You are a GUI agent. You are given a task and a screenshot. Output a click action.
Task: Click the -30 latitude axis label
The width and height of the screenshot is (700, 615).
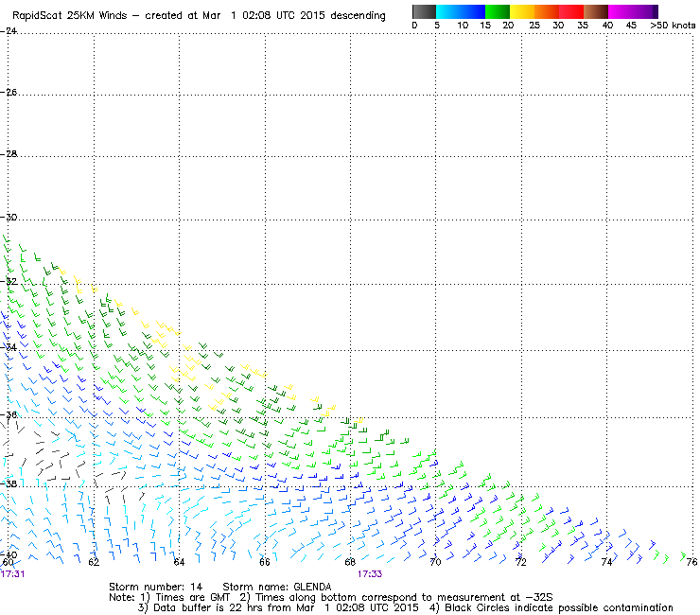click(9, 218)
